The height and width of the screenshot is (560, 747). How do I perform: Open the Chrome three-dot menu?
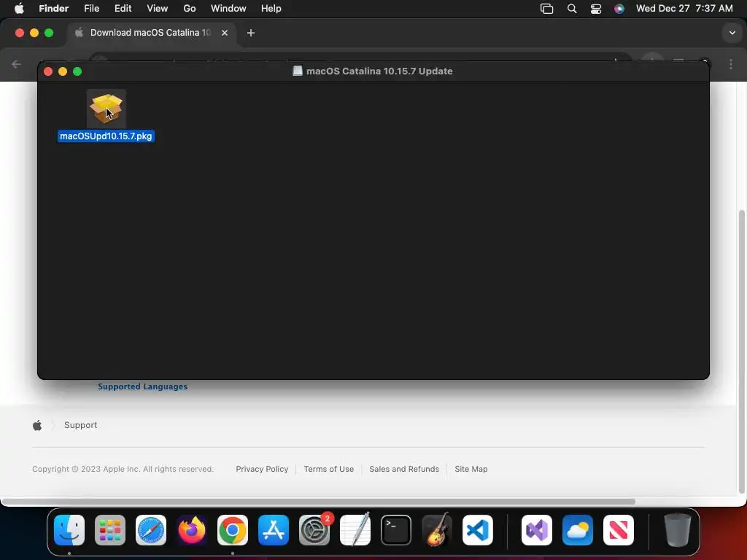[x=731, y=64]
